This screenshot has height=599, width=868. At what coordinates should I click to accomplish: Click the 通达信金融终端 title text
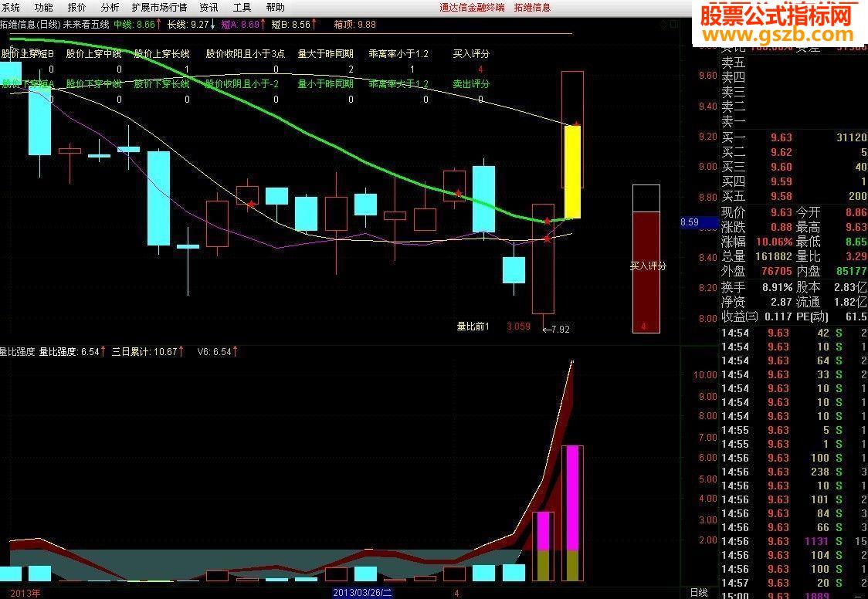(472, 8)
